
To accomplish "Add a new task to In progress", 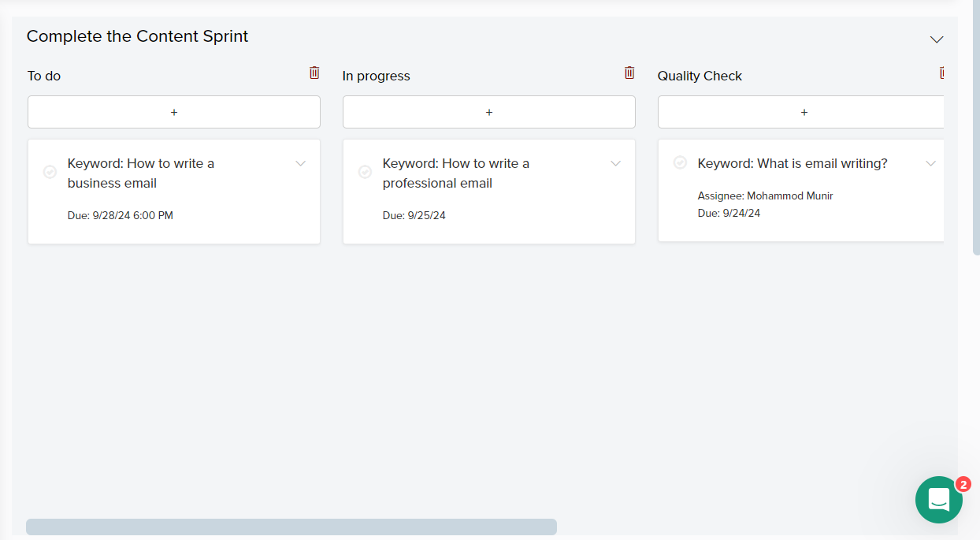I will [489, 112].
